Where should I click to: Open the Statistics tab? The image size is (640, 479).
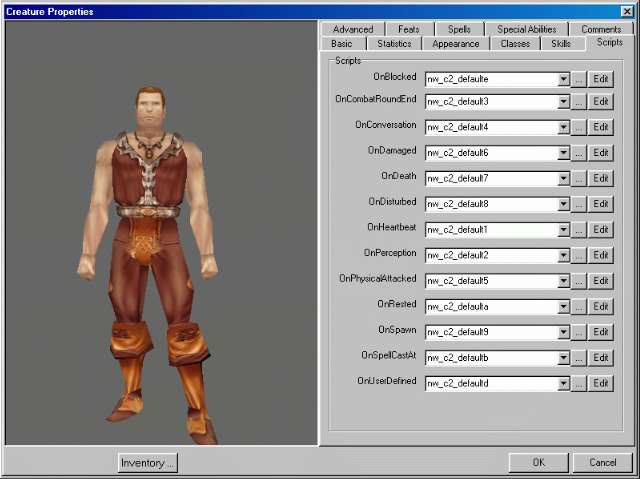coord(394,44)
